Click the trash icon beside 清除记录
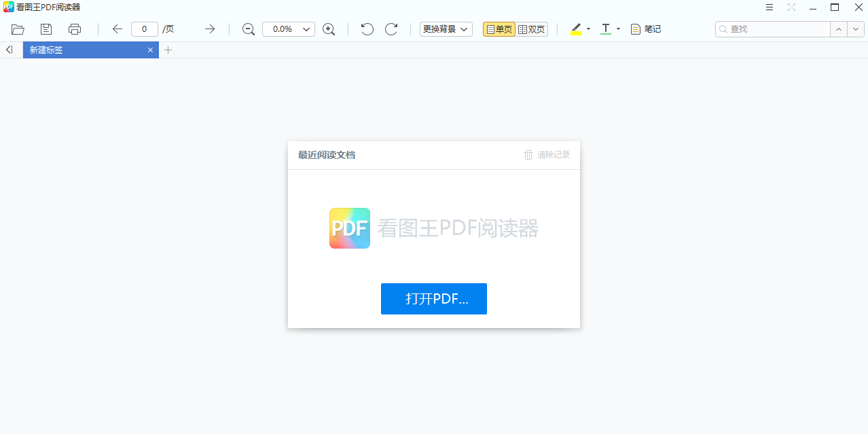868x434 pixels. [x=528, y=155]
